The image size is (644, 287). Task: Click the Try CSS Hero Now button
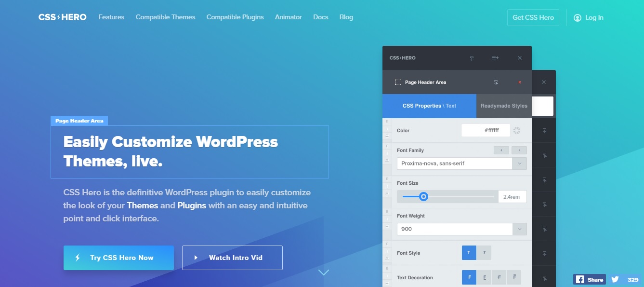click(x=118, y=258)
